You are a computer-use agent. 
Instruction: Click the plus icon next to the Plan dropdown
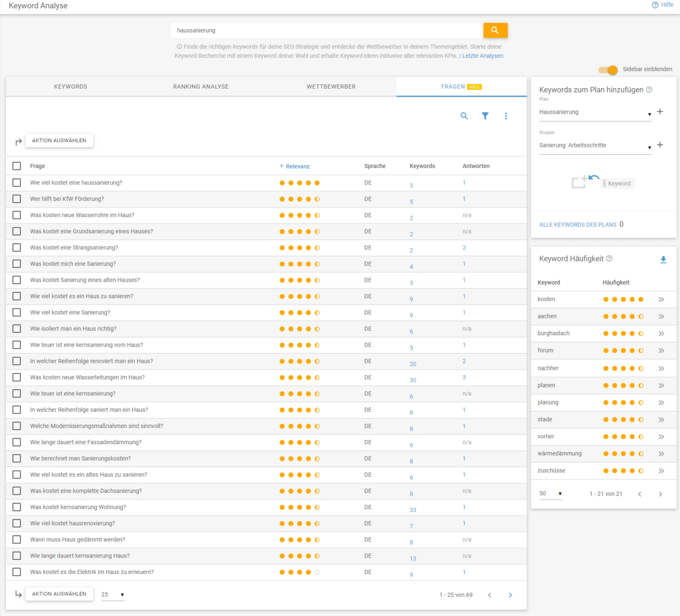point(660,112)
